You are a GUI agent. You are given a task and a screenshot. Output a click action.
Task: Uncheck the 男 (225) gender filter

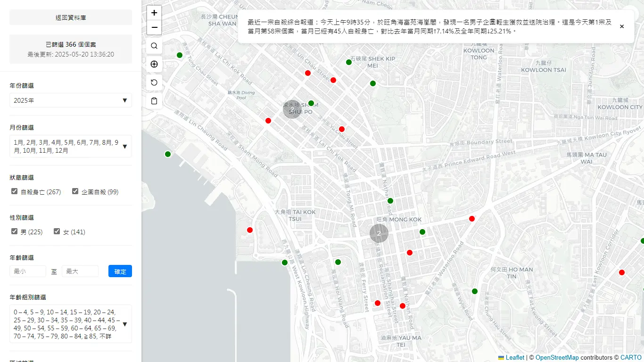point(15,231)
